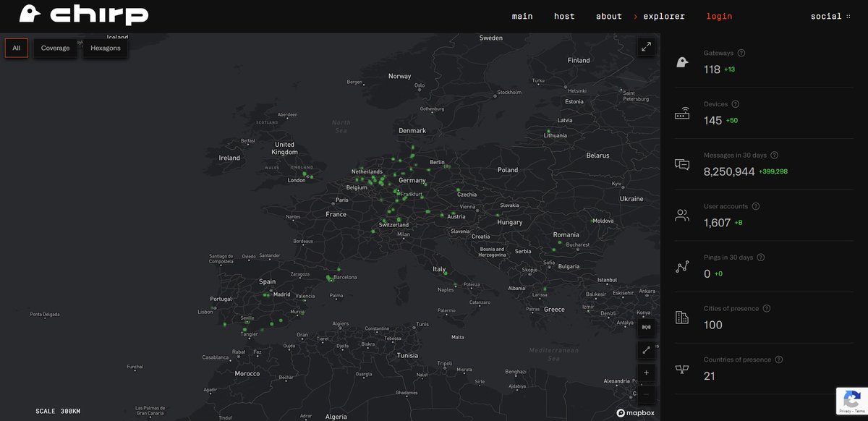Click the Italy label on map
Viewport: 868px width, 421px height.
click(x=439, y=269)
